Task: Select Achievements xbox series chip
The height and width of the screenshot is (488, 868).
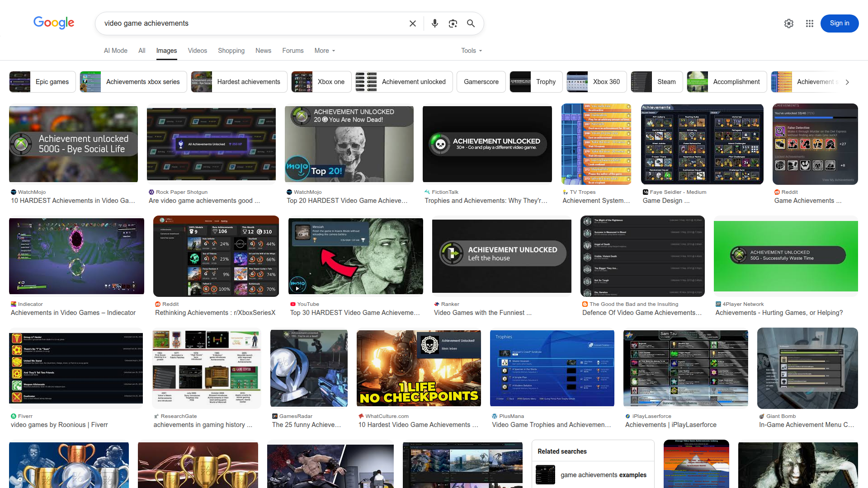Action: click(133, 82)
